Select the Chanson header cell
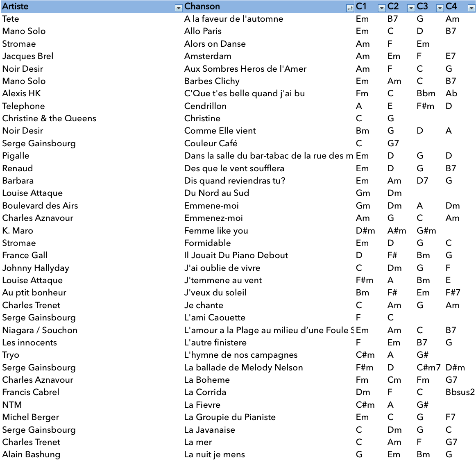Screen dimensions: 476x461 tap(269, 7)
